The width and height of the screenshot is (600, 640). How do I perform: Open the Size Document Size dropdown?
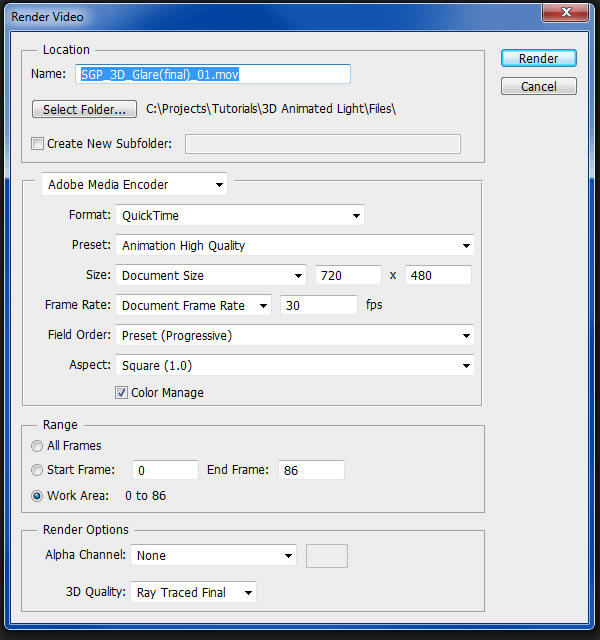[211, 276]
